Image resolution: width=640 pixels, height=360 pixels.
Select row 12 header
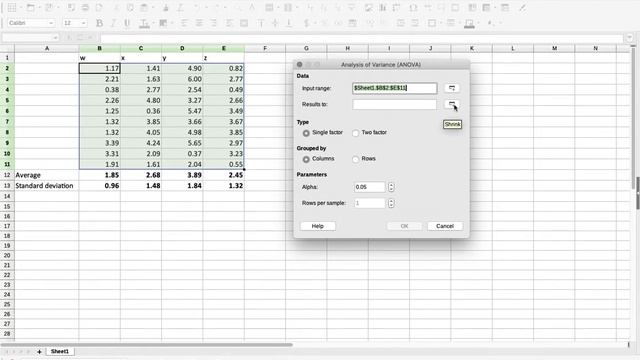coord(7,175)
